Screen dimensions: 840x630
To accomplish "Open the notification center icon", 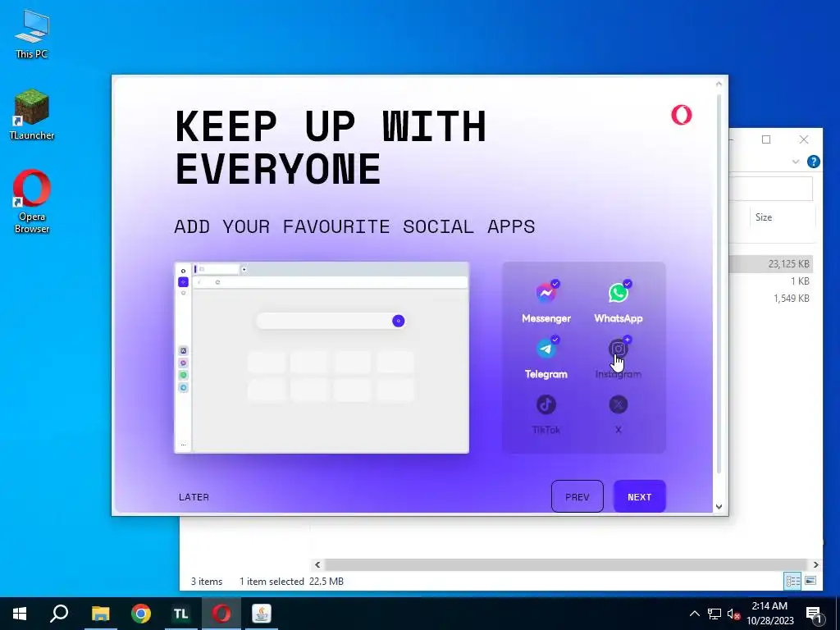I will 813,614.
